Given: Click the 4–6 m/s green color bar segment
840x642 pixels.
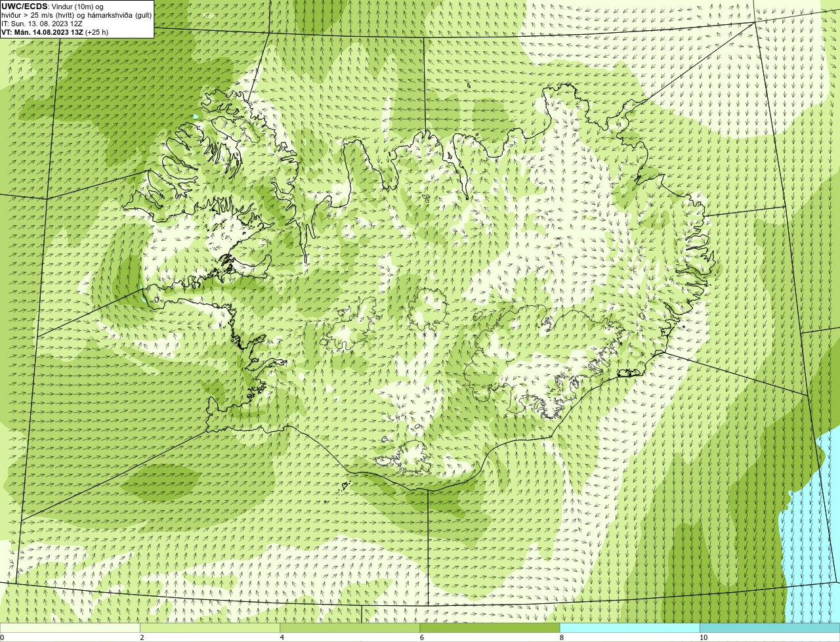Looking at the screenshot, I should pos(350,628).
